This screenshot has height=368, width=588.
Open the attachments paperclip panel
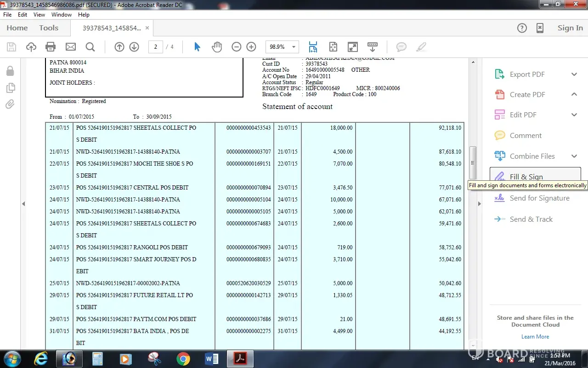point(10,104)
